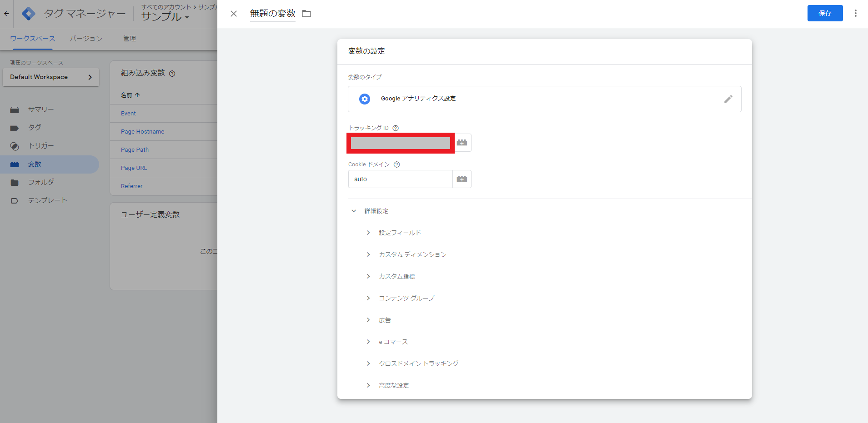The width and height of the screenshot is (868, 423).
Task: Select 変数 in the sidebar
Action: coord(50,164)
